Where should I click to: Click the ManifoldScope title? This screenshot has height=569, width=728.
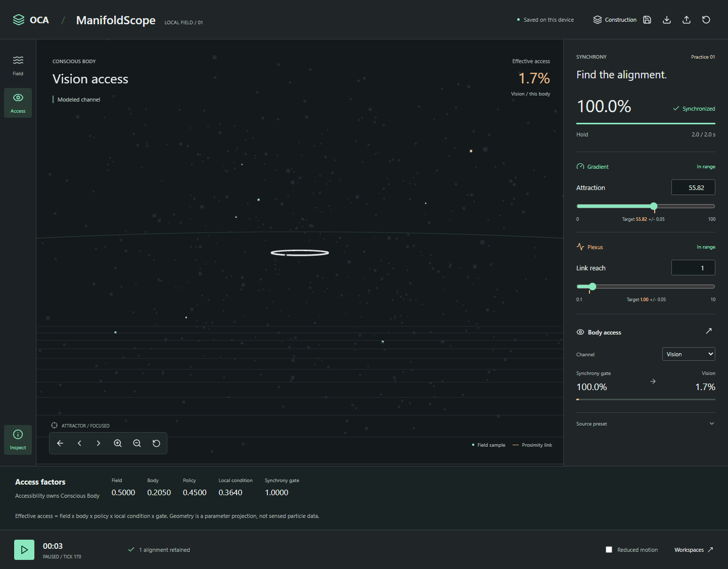(116, 20)
